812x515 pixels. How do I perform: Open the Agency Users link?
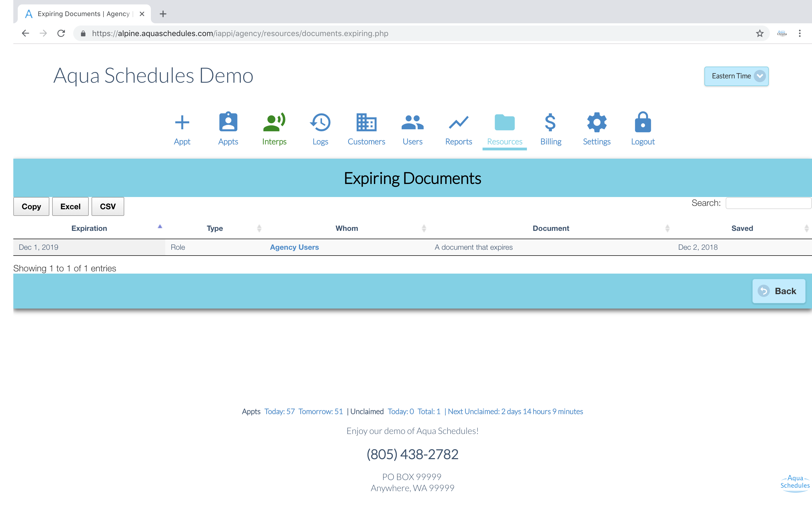point(294,247)
